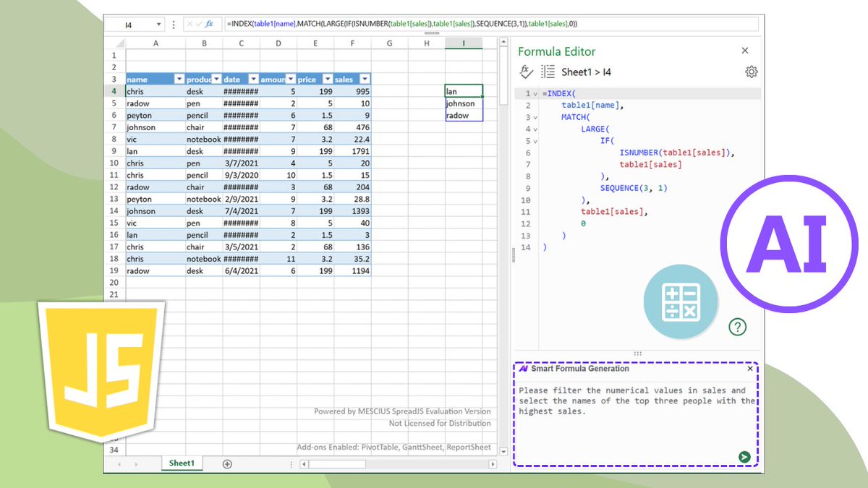868x488 pixels.
Task: Click editor line 2 table1[name]
Action: tap(592, 106)
